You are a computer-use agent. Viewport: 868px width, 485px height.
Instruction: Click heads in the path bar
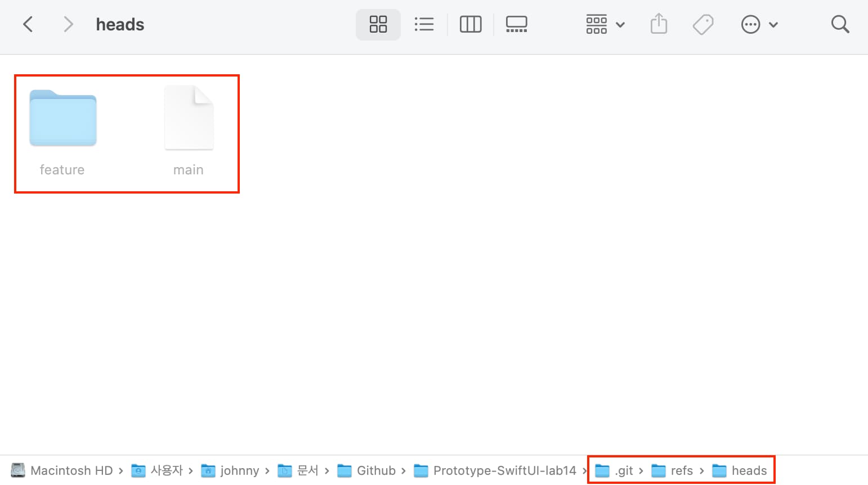coord(740,470)
